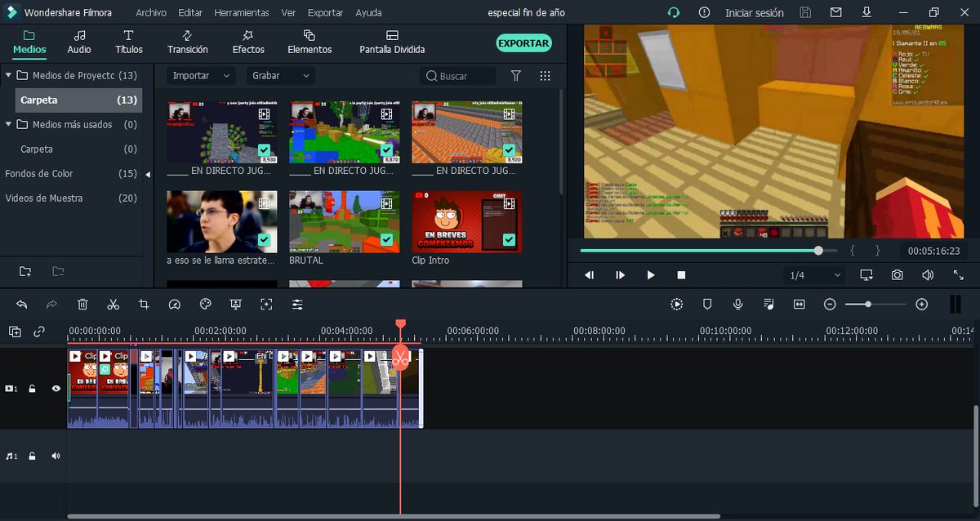Click the red playhead scissors marker
Viewport: 980px width, 521px height.
click(400, 358)
